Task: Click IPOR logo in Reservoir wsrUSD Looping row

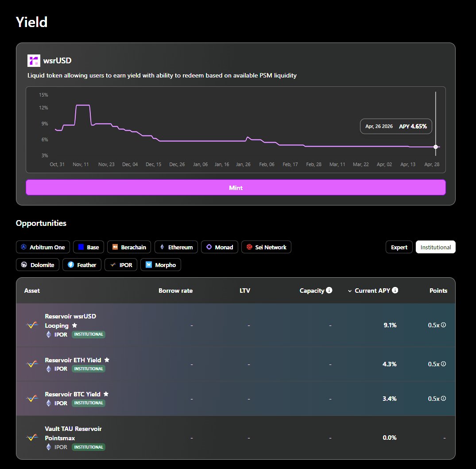Action: coord(32,325)
